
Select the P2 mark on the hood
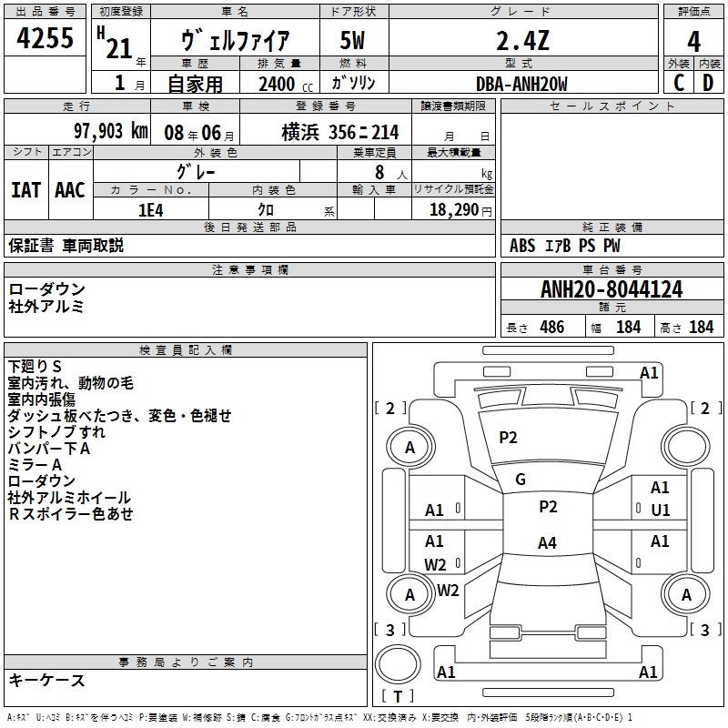[508, 438]
